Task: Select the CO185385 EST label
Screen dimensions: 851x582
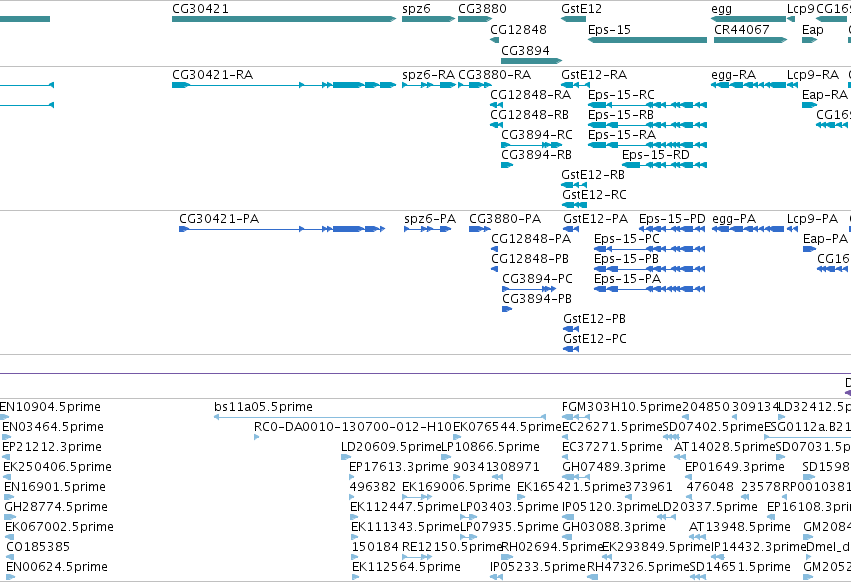Action: click(38, 547)
